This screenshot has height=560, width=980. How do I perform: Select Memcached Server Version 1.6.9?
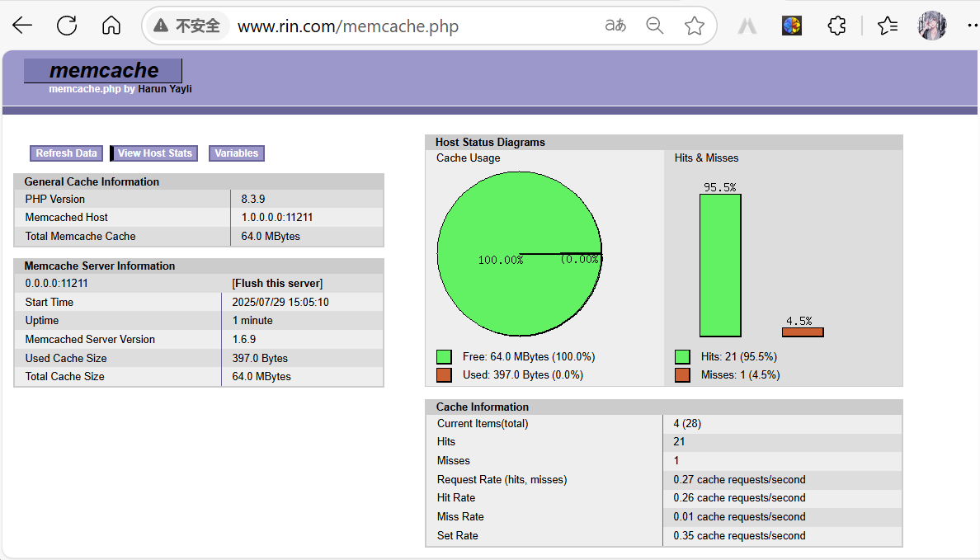pos(243,339)
